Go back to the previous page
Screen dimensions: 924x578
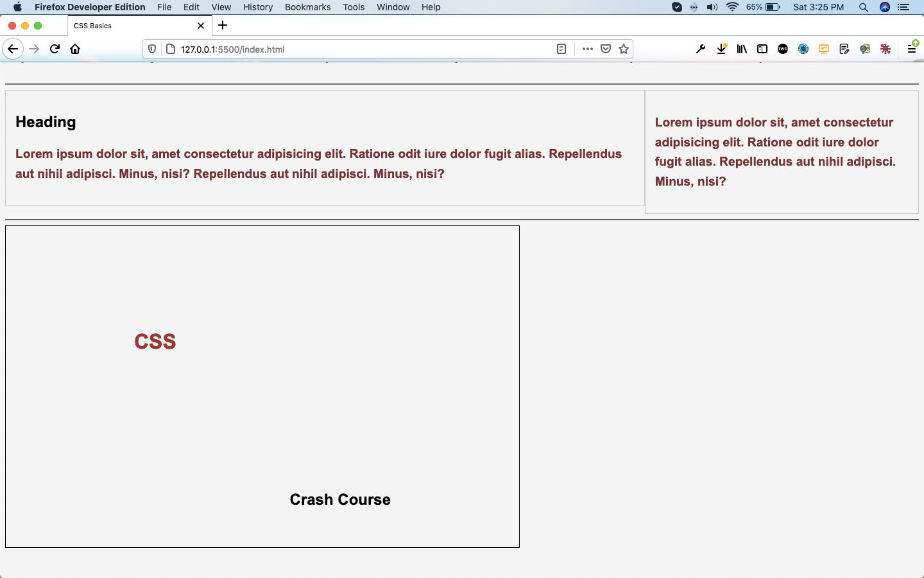[12, 49]
